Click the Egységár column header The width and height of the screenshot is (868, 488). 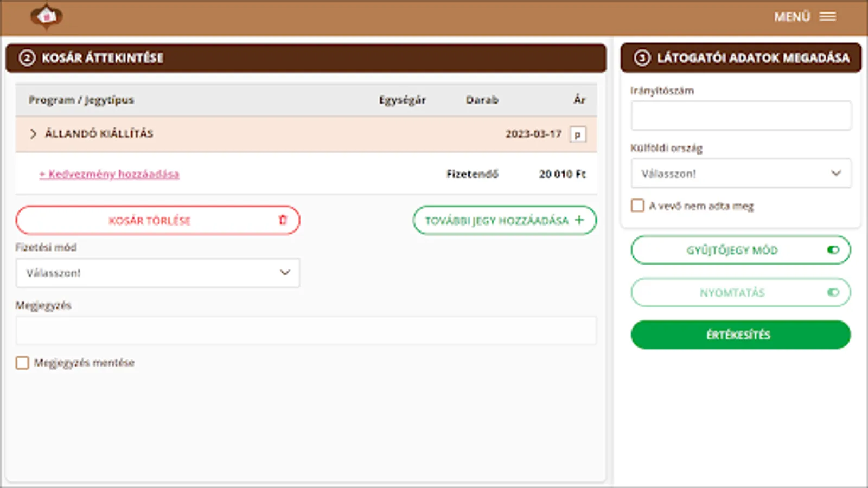point(402,100)
